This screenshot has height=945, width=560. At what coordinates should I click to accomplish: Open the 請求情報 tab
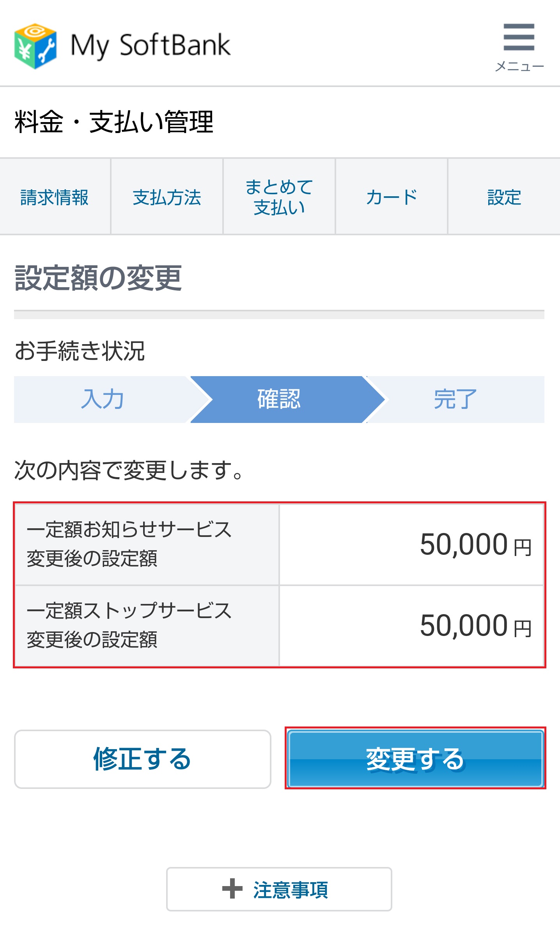tap(55, 197)
